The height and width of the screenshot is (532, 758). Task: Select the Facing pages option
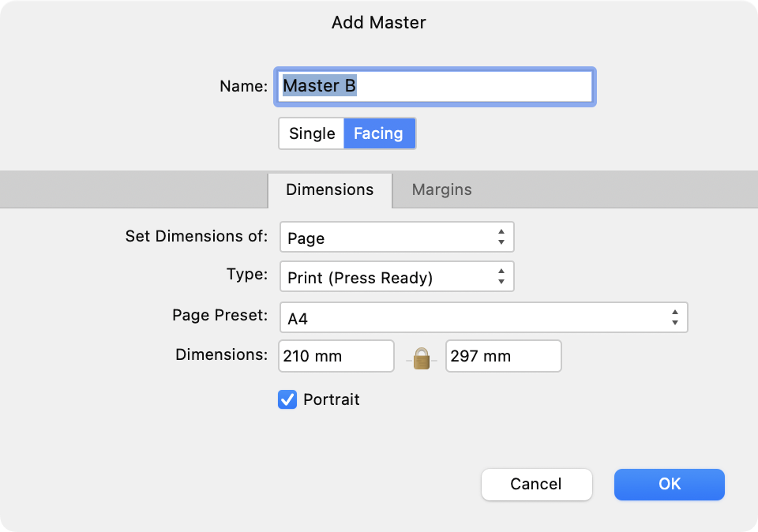(x=379, y=133)
